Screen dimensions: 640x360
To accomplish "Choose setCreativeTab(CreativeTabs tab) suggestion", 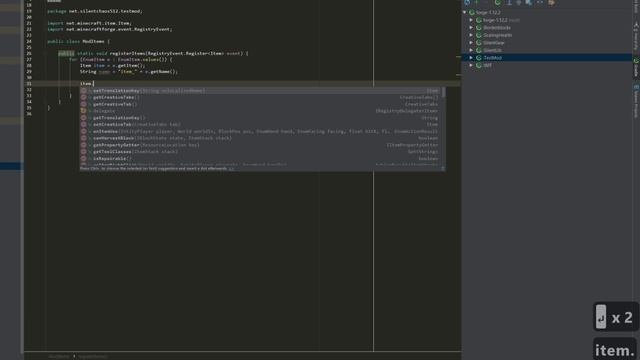I will point(260,124).
